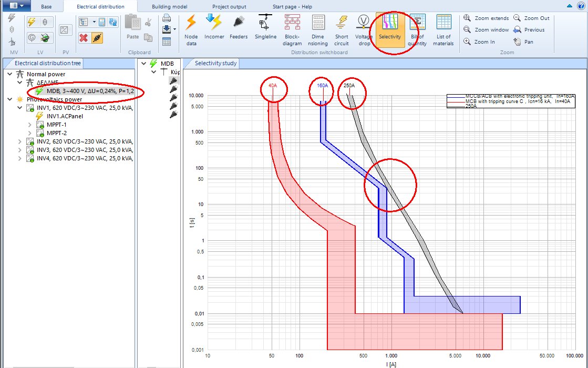
Task: Open the clipboard export dropdown arrow
Action: 174,29
